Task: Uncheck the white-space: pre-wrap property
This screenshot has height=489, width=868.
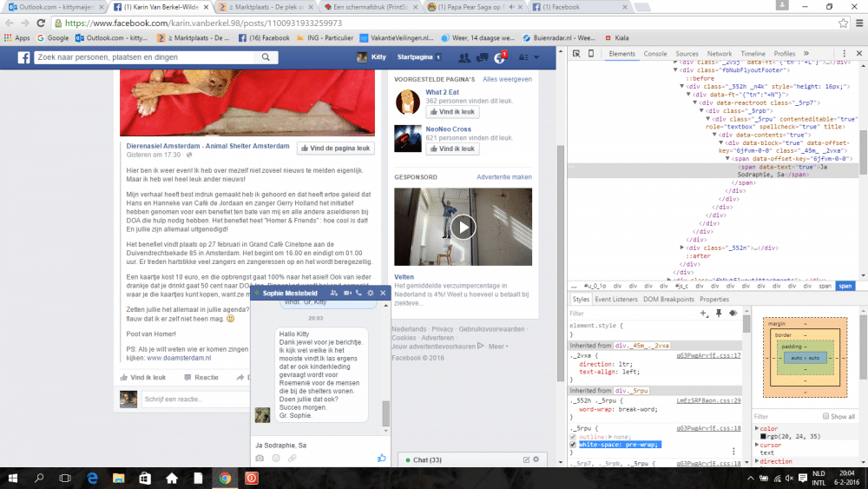Action: (573, 445)
